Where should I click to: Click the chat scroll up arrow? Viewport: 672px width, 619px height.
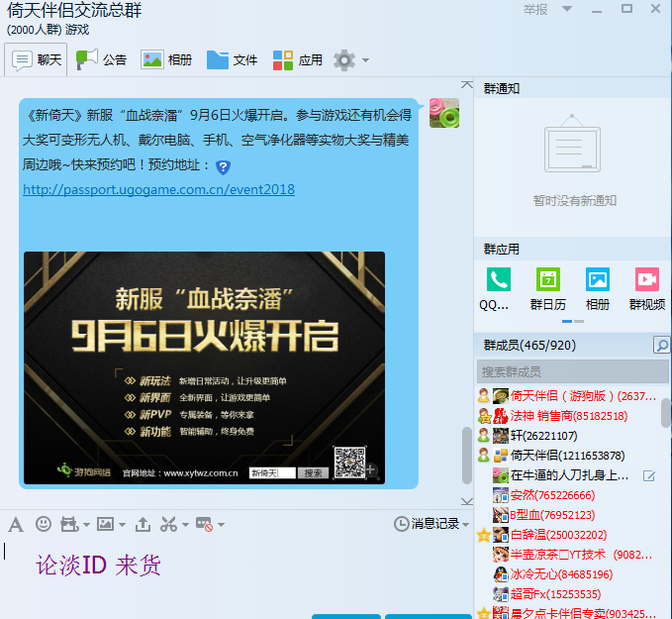(467, 85)
